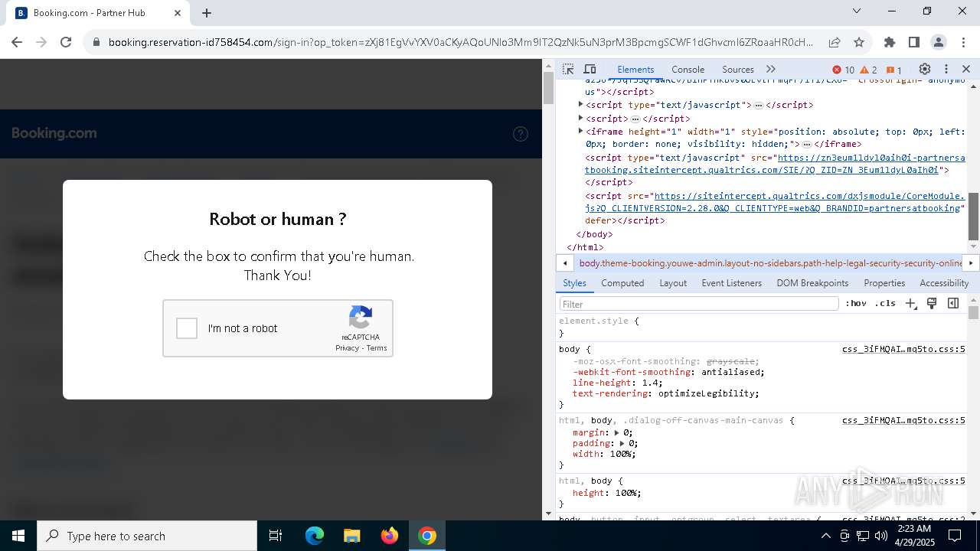Toggle :hov element state panel
Screen dimensions: 980x551
coord(856,304)
